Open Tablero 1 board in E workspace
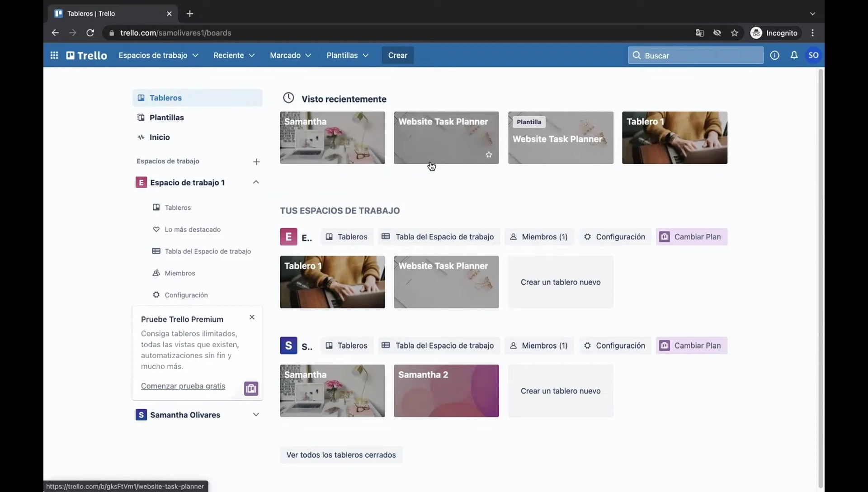Image resolution: width=868 pixels, height=492 pixels. click(x=332, y=282)
